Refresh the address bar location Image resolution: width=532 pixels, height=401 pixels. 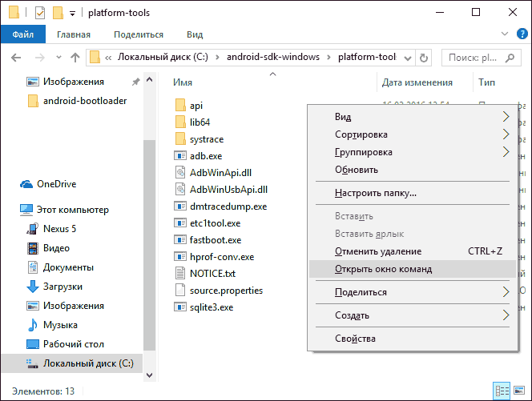pos(423,58)
